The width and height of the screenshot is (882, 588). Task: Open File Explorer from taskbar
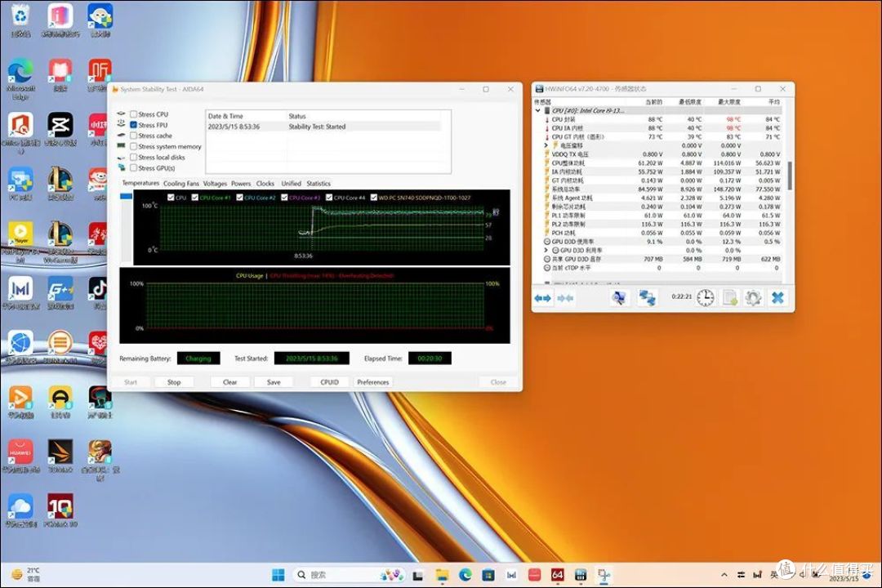(442, 574)
